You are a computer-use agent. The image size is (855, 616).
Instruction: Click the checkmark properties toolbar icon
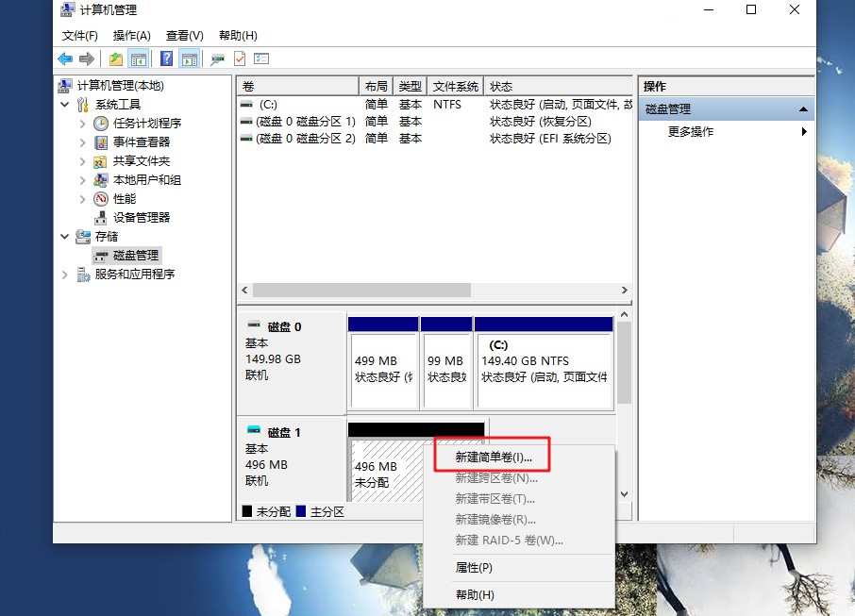(240, 58)
